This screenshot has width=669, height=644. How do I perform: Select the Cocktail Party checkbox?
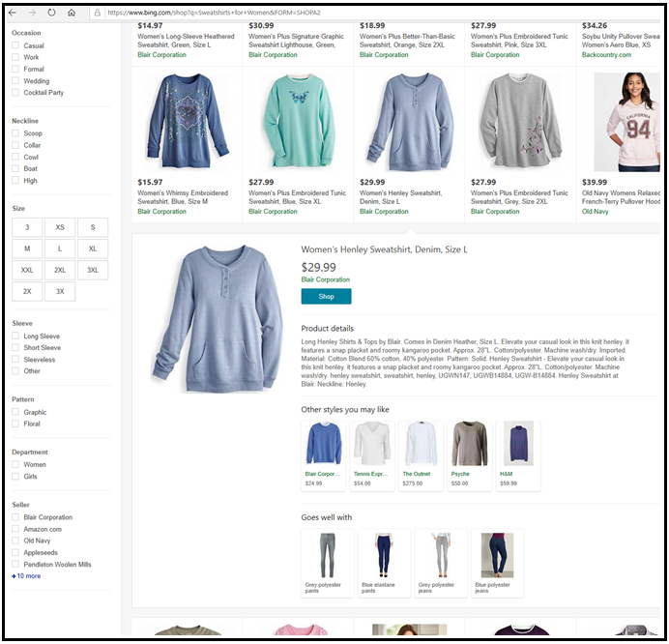pos(15,92)
